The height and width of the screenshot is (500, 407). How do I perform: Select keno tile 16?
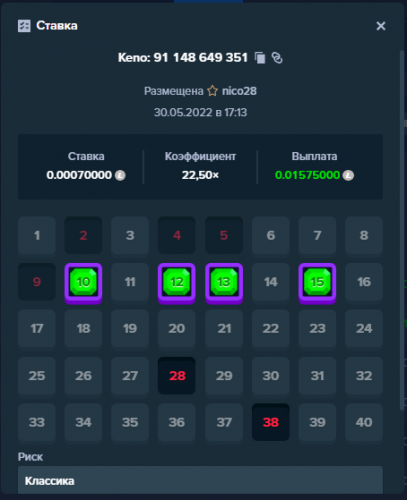[x=364, y=282]
